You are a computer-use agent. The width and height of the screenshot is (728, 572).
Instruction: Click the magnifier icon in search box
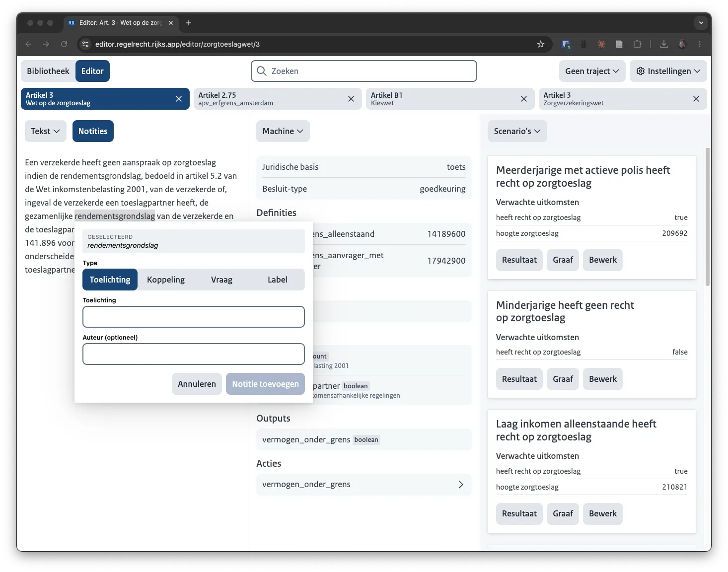(x=262, y=71)
